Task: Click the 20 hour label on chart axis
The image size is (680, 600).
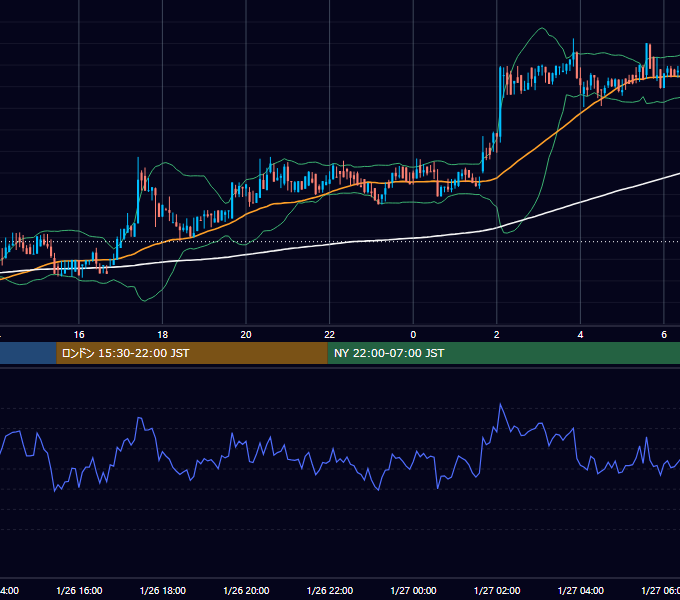Action: [246, 335]
